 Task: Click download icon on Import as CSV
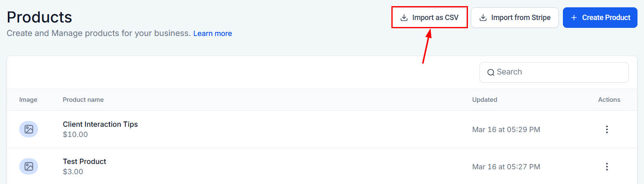pos(404,18)
